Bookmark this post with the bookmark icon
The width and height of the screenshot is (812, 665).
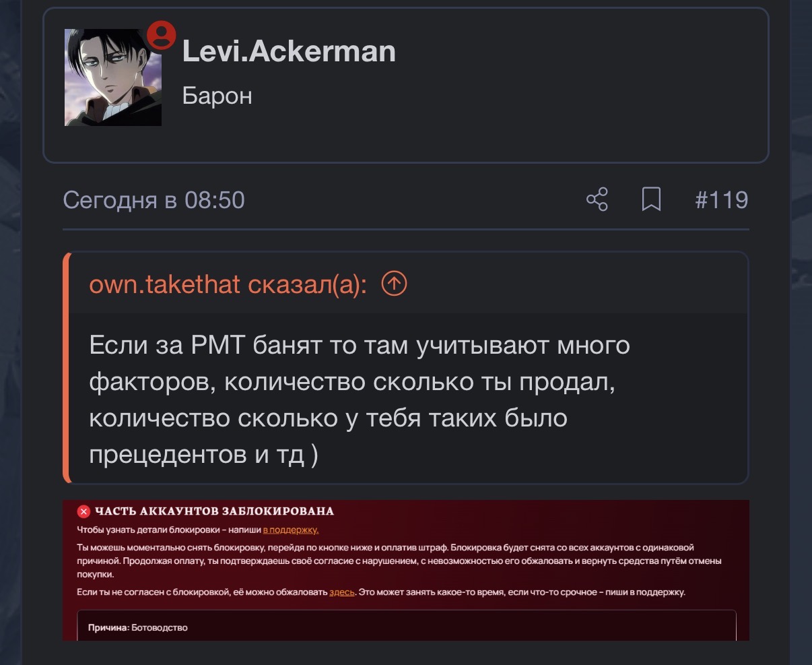point(651,200)
